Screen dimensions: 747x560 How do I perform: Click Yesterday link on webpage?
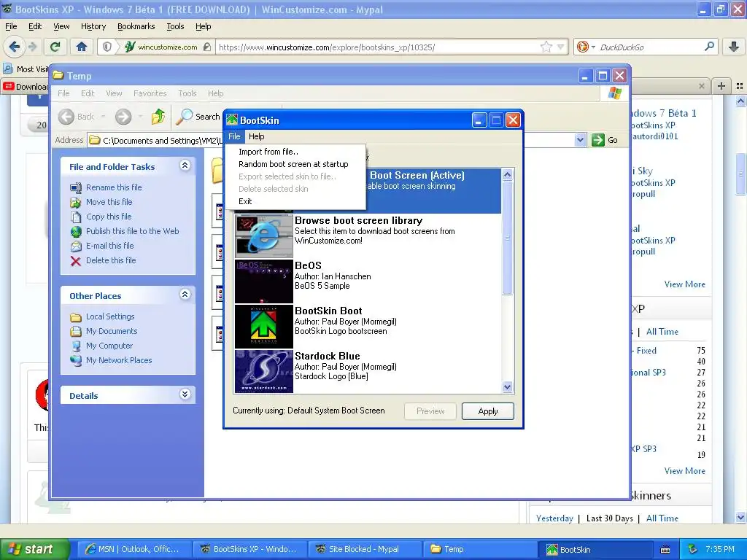click(x=554, y=518)
